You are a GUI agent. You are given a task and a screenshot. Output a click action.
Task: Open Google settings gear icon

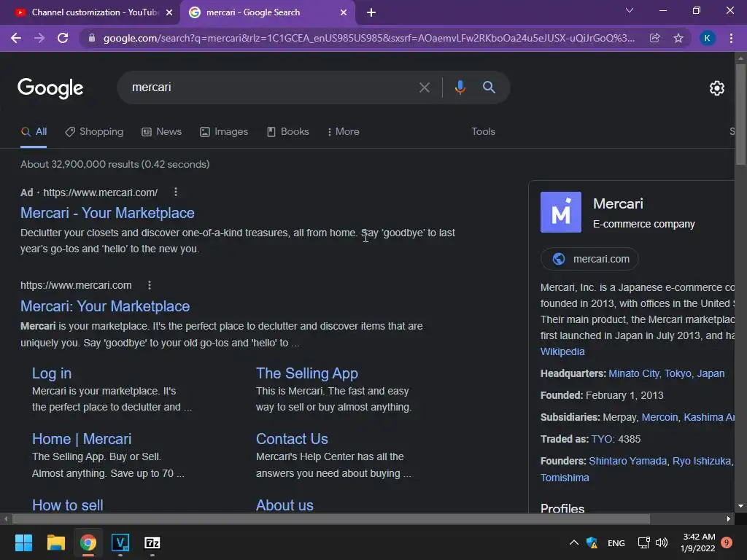[x=717, y=88]
